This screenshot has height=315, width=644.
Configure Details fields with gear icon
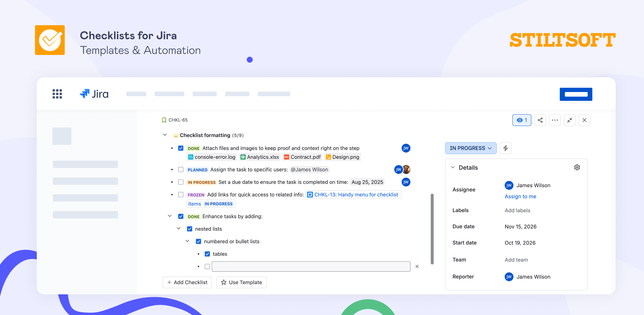(577, 167)
